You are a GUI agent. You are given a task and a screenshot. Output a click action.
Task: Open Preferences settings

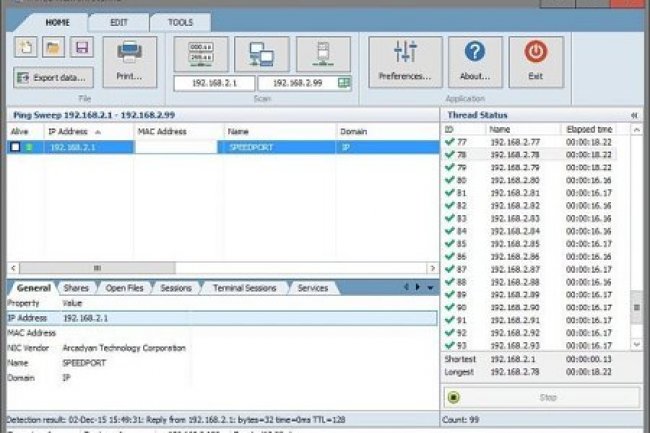(405, 60)
